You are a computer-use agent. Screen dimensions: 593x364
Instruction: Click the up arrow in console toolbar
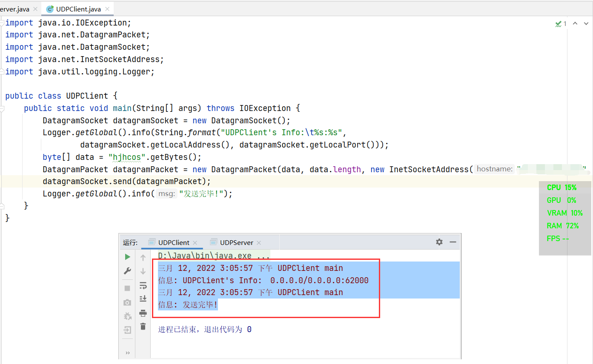tap(143, 257)
